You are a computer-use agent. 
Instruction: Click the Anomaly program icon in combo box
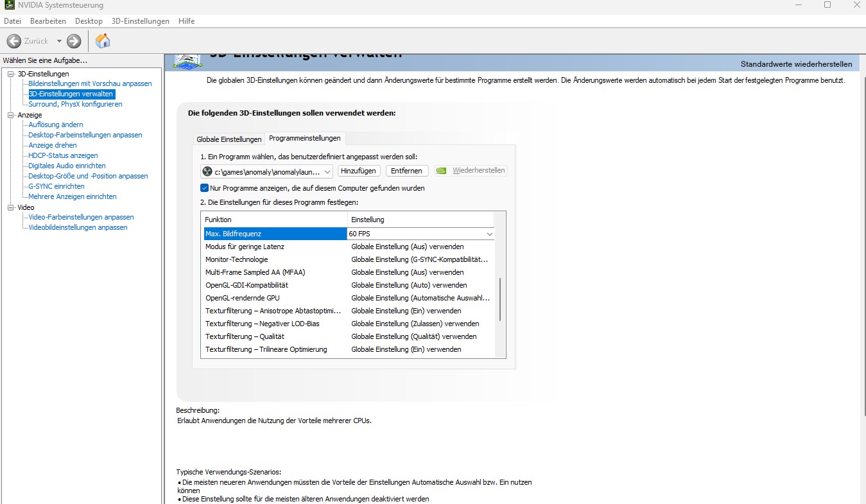tap(207, 171)
